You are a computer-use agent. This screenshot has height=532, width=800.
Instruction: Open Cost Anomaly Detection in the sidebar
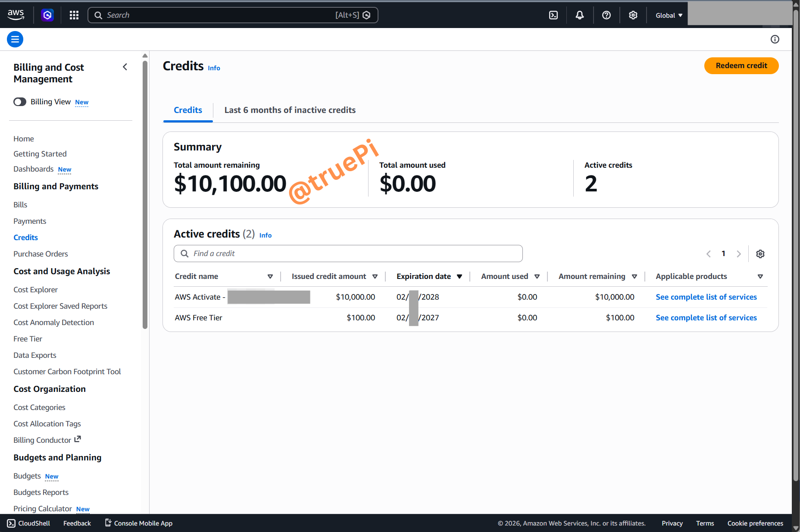[53, 322]
